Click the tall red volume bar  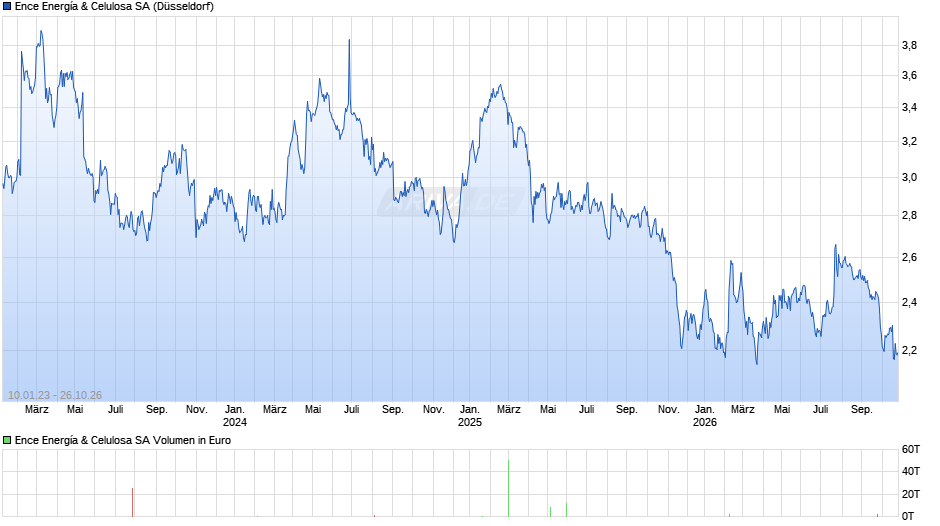[x=132, y=503]
